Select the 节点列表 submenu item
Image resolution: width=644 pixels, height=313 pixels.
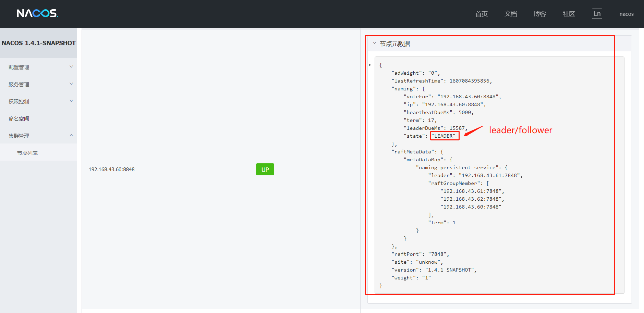(38, 153)
